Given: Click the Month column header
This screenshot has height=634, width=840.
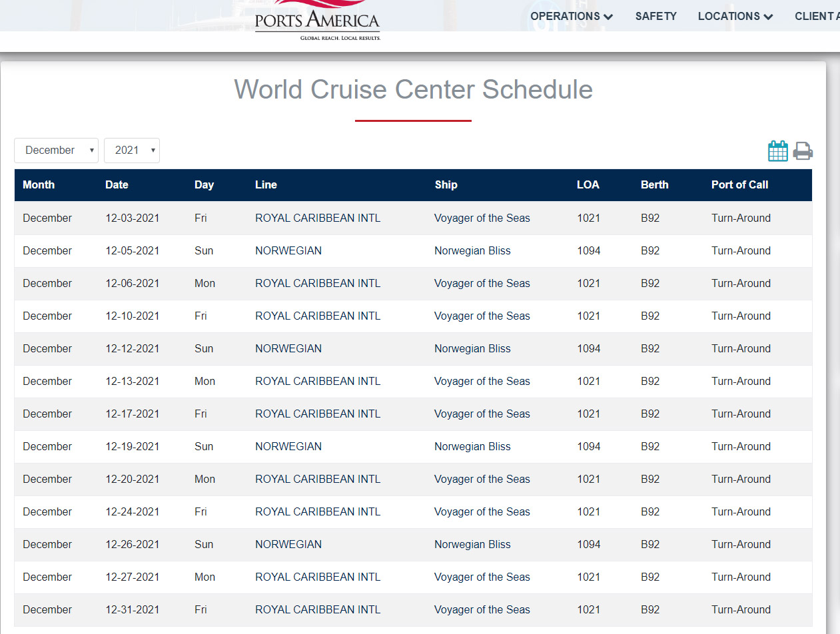Looking at the screenshot, I should coord(39,185).
